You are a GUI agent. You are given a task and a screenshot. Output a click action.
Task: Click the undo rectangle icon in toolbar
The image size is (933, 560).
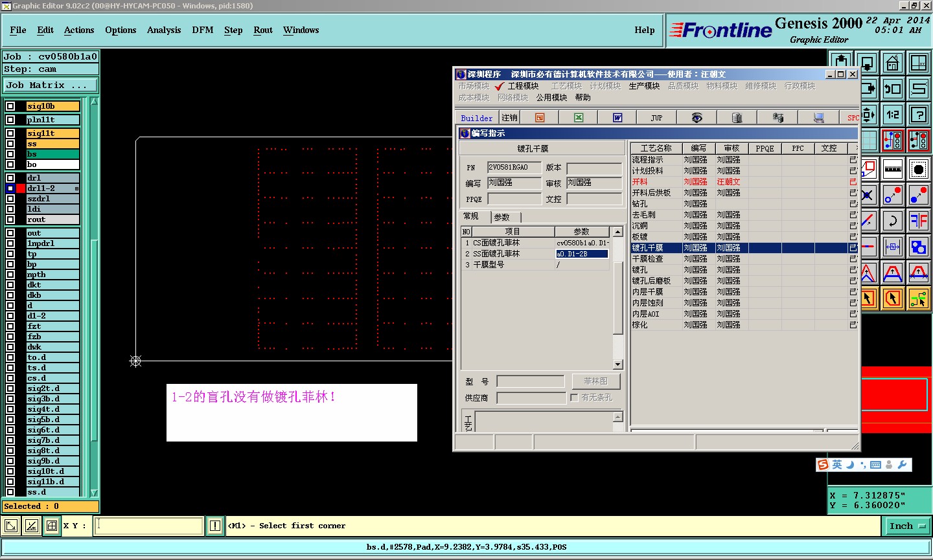click(x=893, y=89)
